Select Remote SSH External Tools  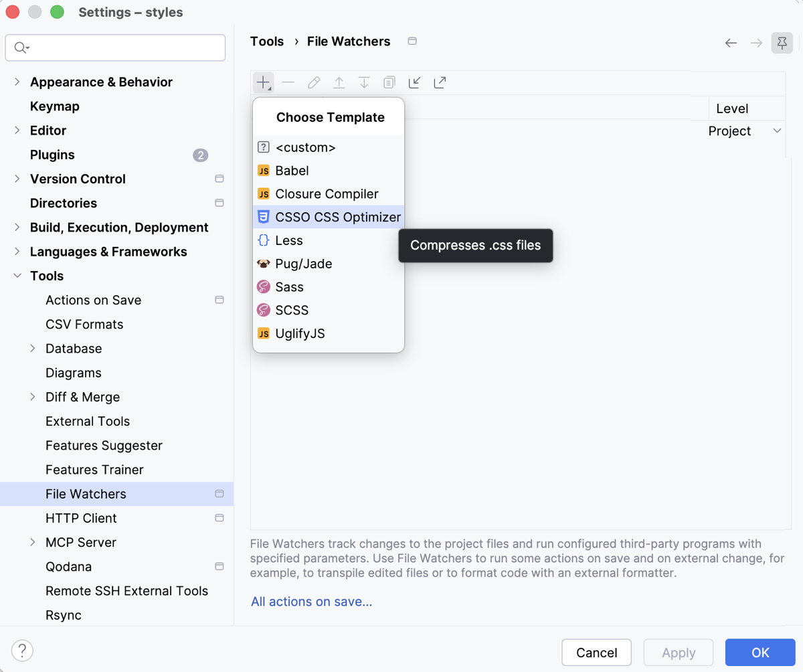click(126, 591)
